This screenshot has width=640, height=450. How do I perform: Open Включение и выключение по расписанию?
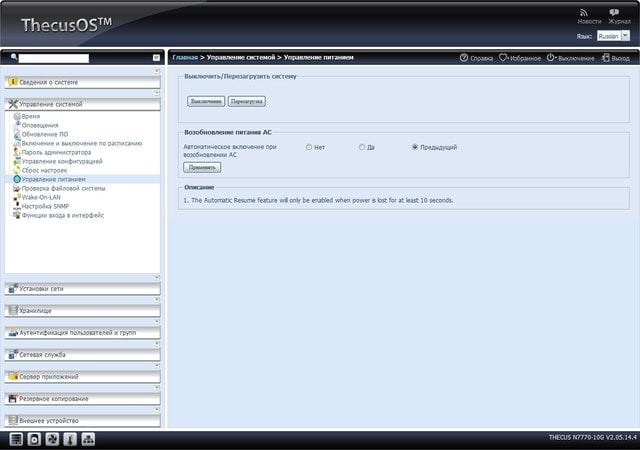pos(82,143)
